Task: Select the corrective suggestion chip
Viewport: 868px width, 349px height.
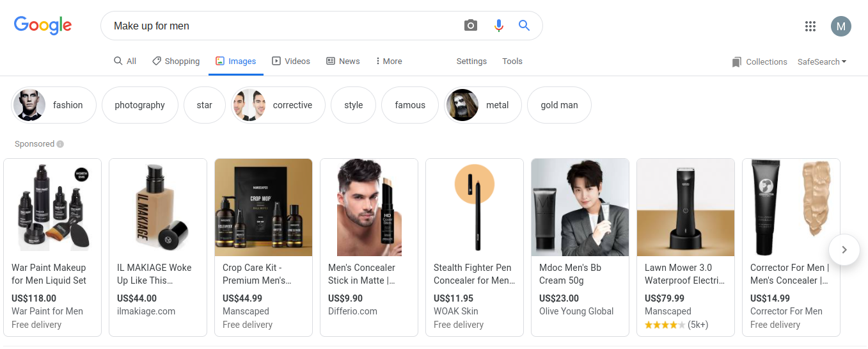Action: (278, 105)
